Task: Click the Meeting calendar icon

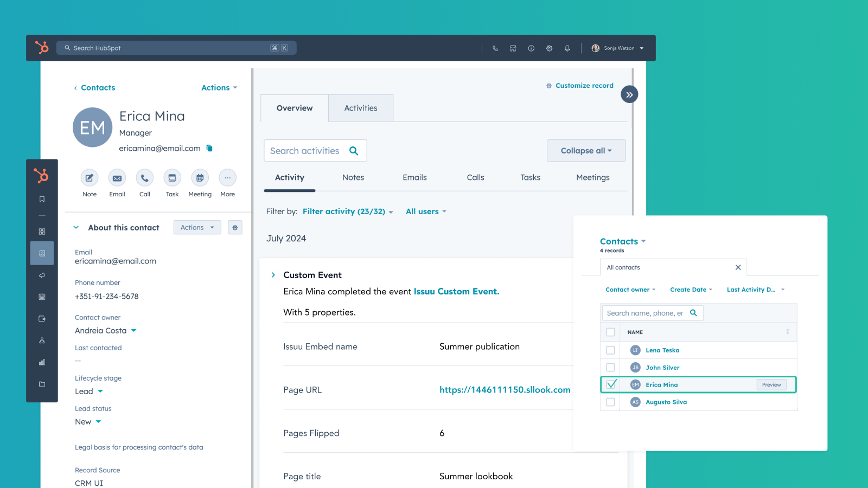Action: pyautogui.click(x=200, y=178)
